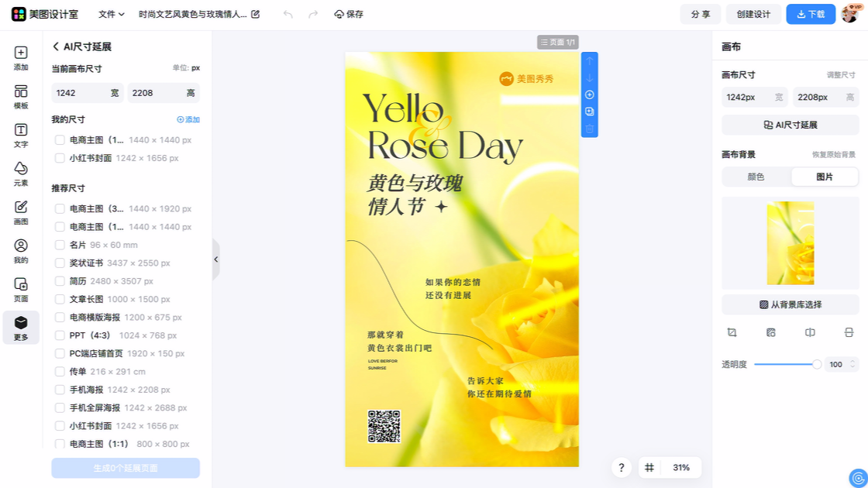The width and height of the screenshot is (868, 488).
Task: Click the edit title pencil icon
Action: [255, 15]
